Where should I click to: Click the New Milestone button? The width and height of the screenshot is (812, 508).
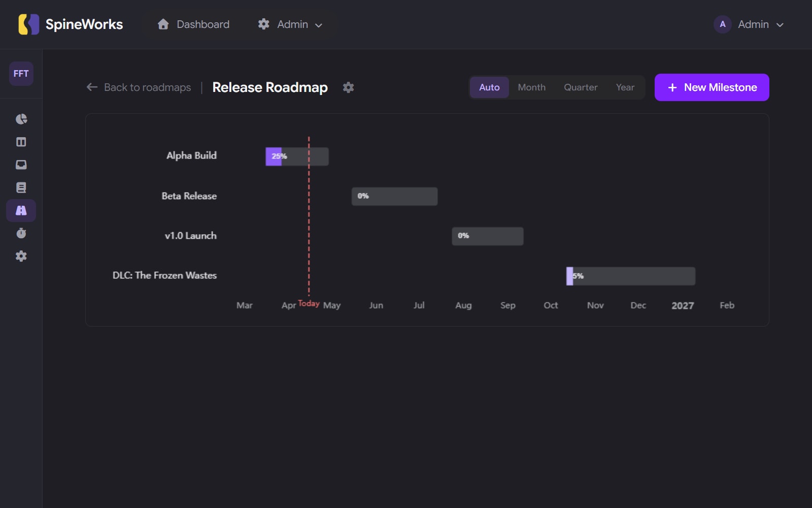(x=712, y=87)
